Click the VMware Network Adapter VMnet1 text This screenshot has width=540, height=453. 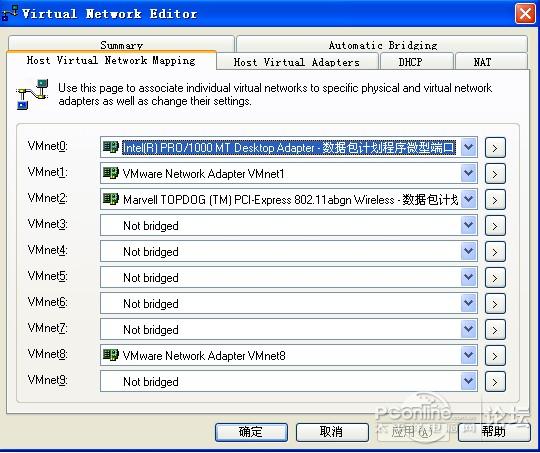pos(204,174)
